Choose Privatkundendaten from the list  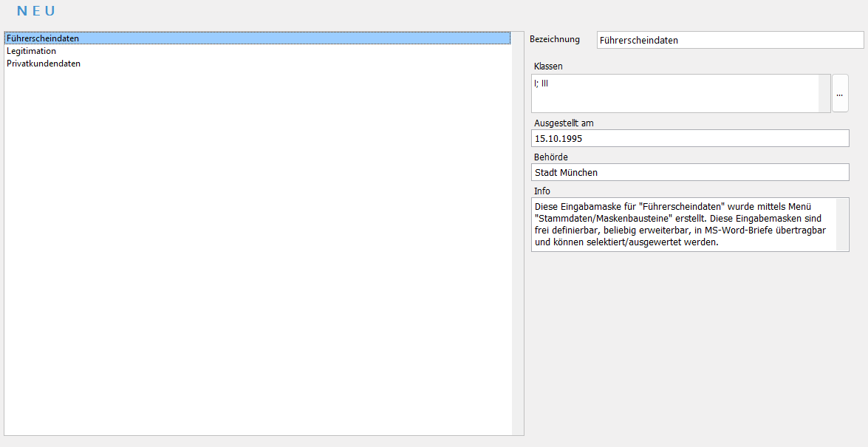pyautogui.click(x=44, y=64)
